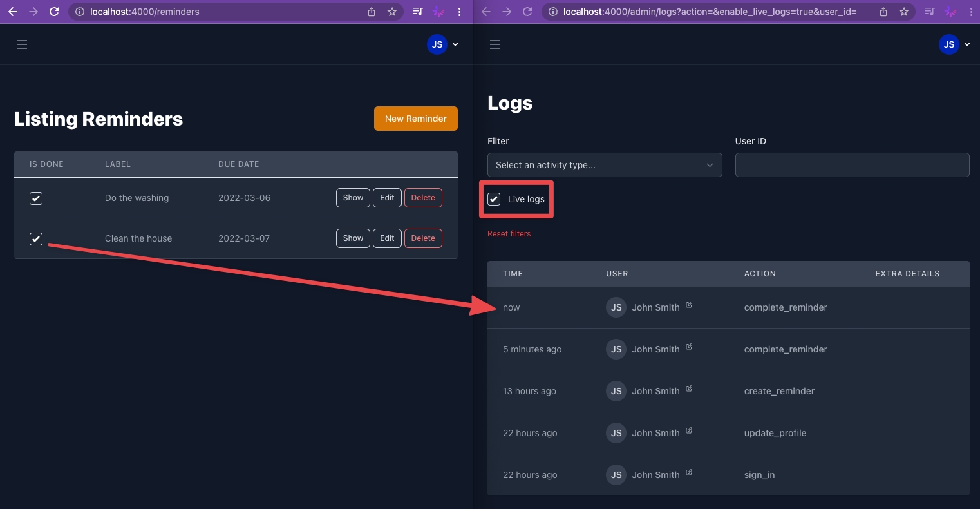Click share icon in logs browser address bar

[x=883, y=12]
